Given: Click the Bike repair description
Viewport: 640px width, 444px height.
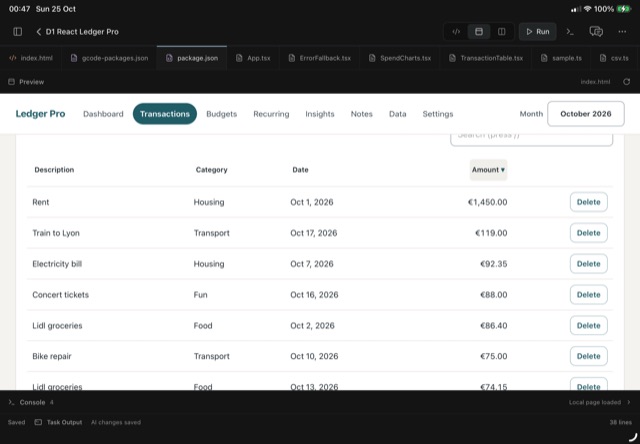Looking at the screenshot, I should click(x=52, y=356).
